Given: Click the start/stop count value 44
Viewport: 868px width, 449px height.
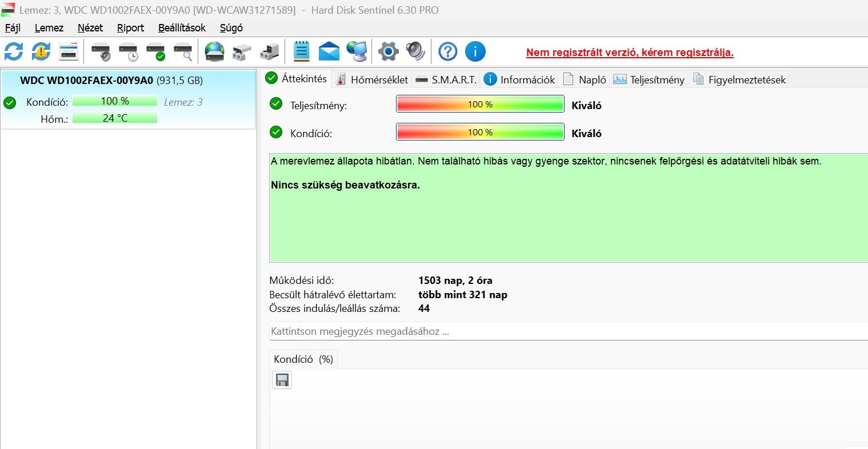Looking at the screenshot, I should click(424, 308).
